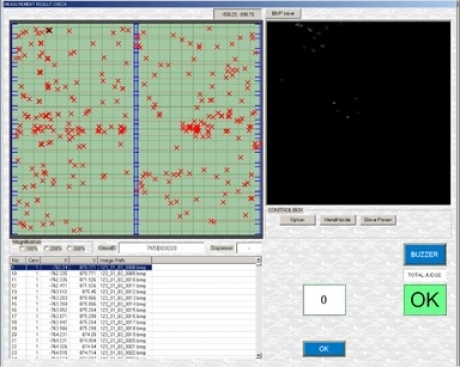Click the black defect camera image view
460x367 pixels.
point(358,113)
